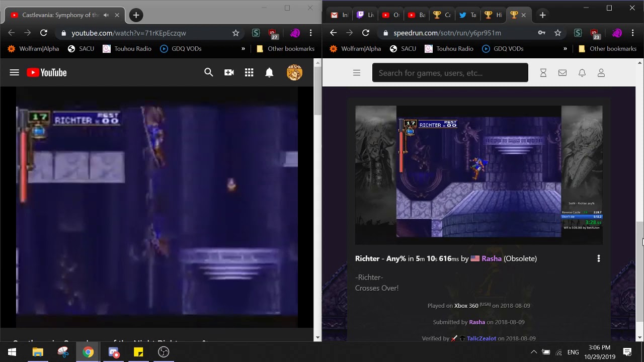Close the Castlevania YouTube tab
Viewport: 644px width, 362px height.
pyautogui.click(x=117, y=15)
